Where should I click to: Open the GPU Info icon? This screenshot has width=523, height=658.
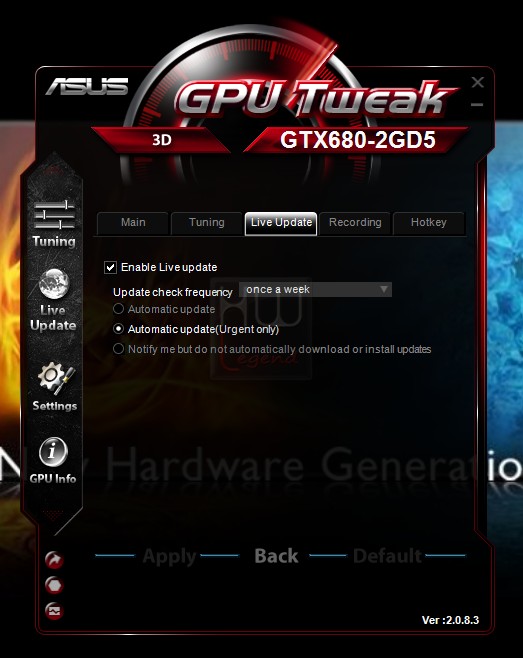click(53, 452)
